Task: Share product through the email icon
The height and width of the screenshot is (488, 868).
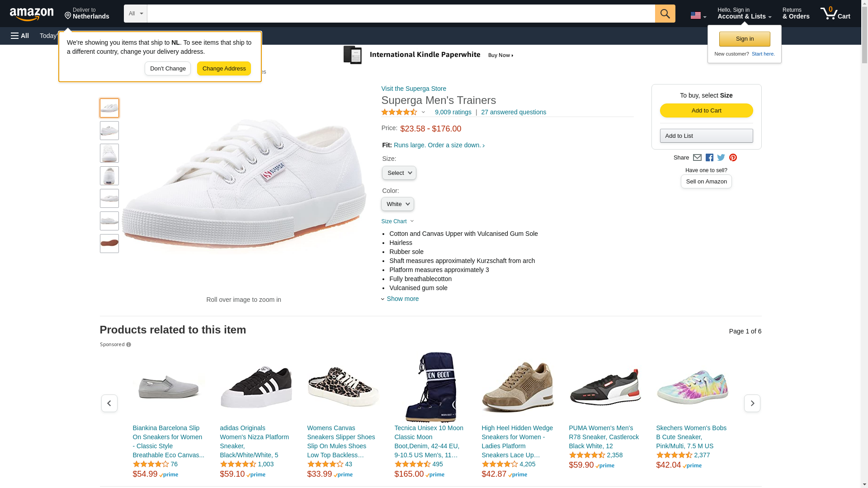Action: [697, 158]
